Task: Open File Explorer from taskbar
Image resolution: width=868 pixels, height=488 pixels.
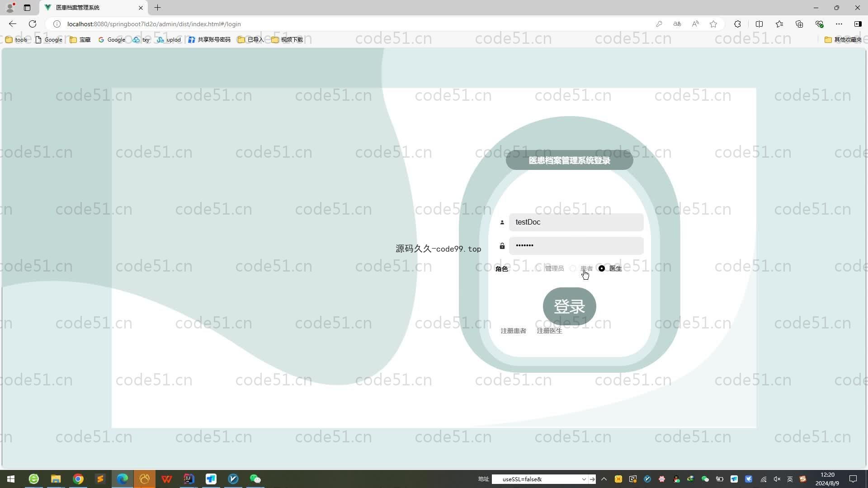Action: pos(56,479)
